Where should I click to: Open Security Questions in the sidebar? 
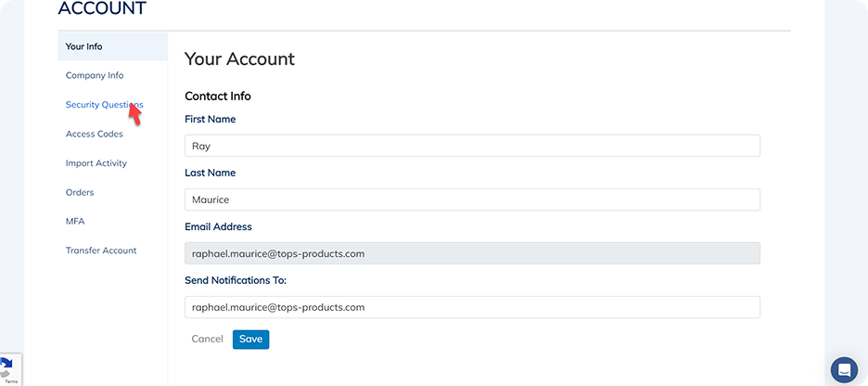pyautogui.click(x=105, y=105)
